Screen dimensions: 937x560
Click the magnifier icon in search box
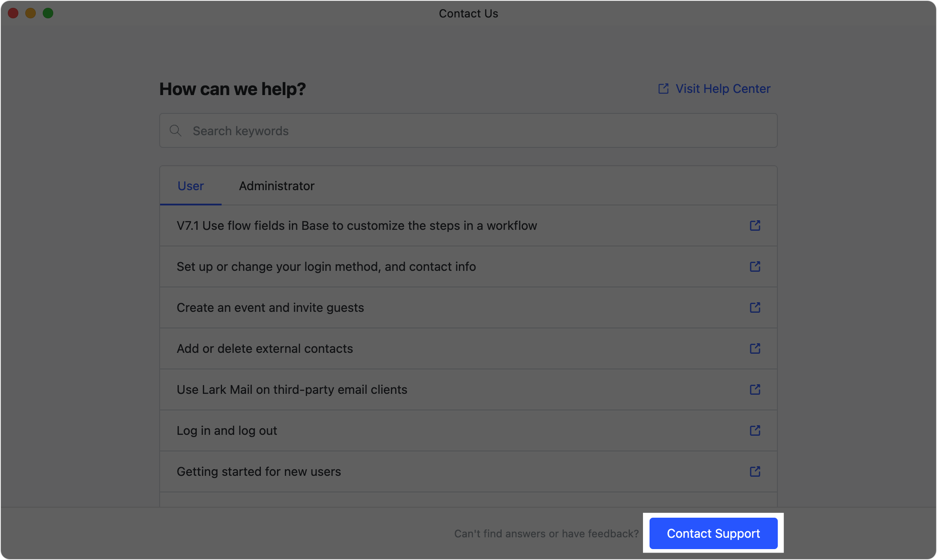(175, 130)
